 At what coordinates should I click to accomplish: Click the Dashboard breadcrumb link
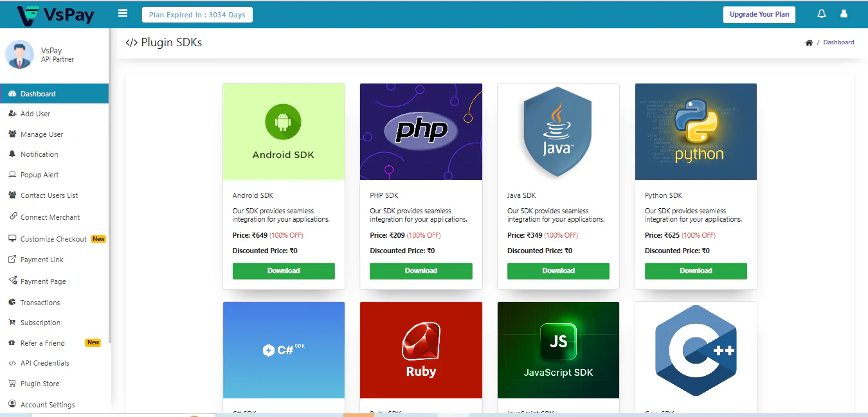(x=838, y=42)
